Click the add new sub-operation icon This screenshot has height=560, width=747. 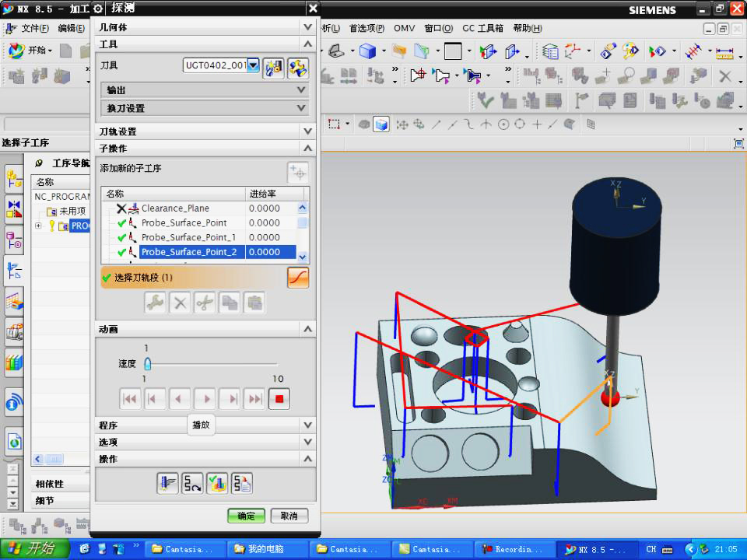point(298,173)
